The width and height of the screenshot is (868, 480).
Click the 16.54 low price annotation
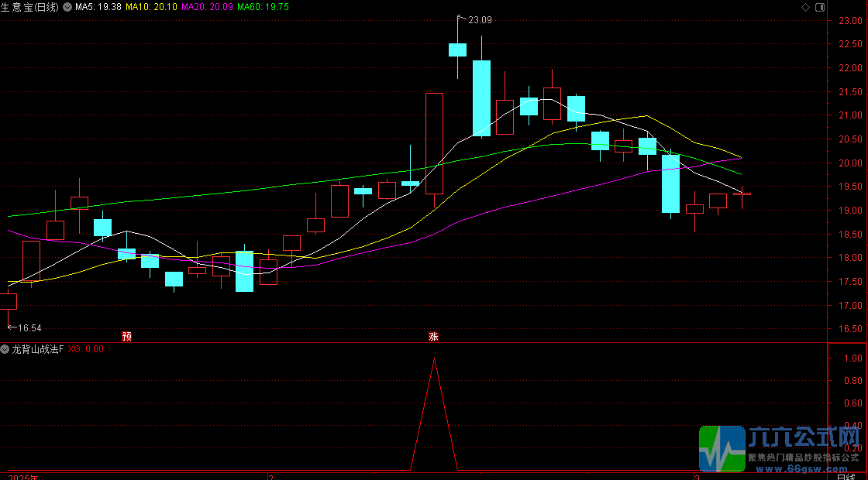tap(29, 328)
